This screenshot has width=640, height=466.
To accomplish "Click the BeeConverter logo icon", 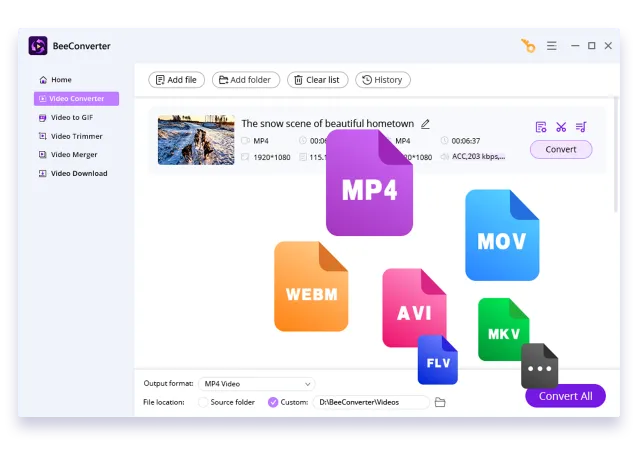I will pos(38,46).
